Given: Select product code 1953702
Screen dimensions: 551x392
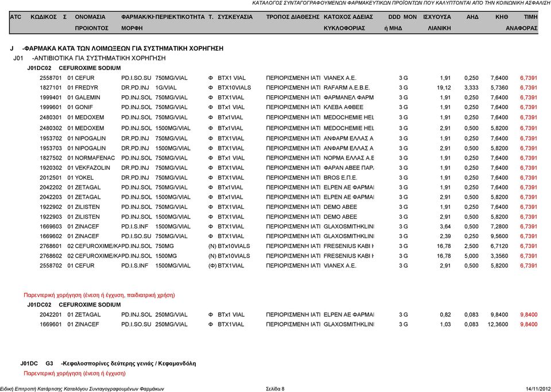Looking at the screenshot, I should (51, 138).
